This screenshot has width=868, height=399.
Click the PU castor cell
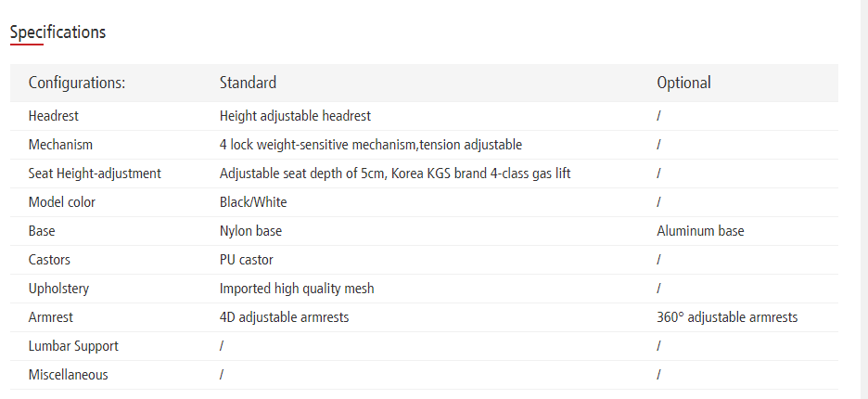pos(246,260)
